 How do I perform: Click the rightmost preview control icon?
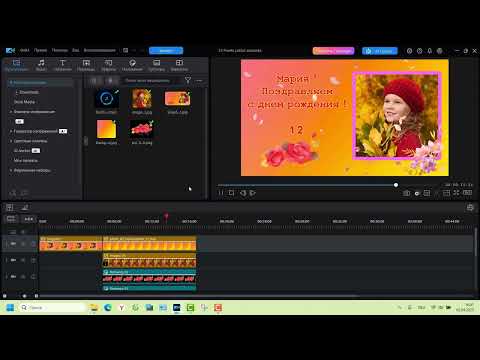[467, 193]
